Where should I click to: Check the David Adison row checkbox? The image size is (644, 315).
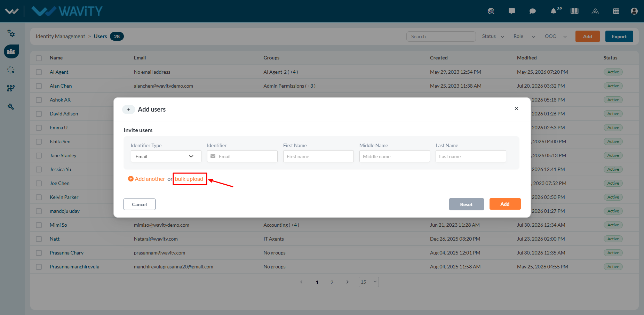[x=39, y=114]
